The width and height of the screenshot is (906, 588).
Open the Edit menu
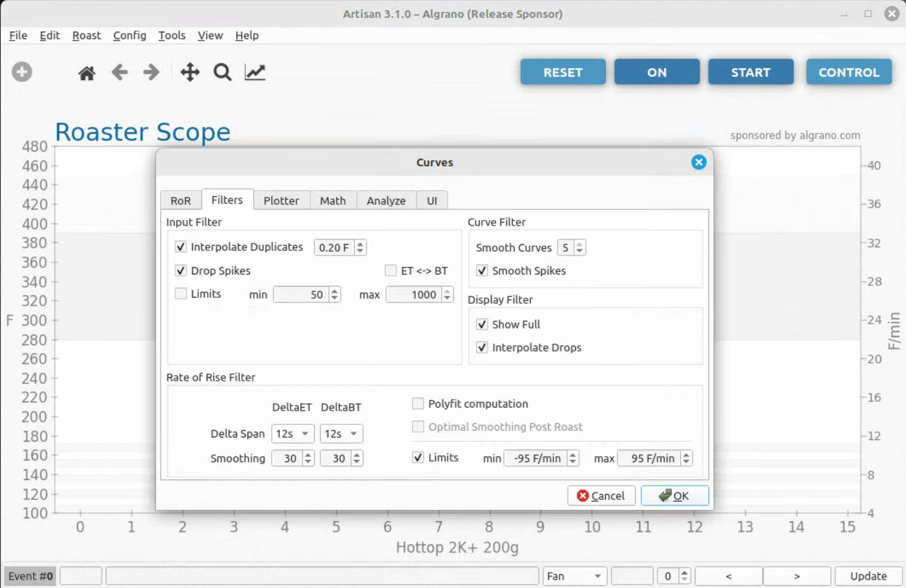point(50,35)
